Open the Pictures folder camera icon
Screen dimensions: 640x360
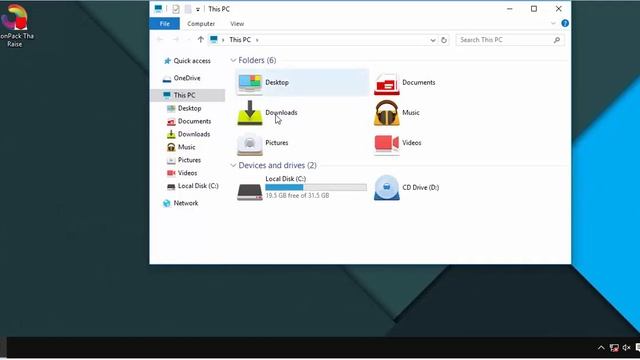click(x=250, y=143)
